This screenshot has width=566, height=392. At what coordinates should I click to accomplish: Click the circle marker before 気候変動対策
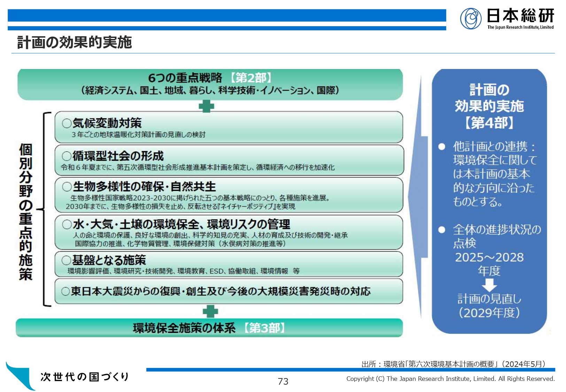[67, 123]
